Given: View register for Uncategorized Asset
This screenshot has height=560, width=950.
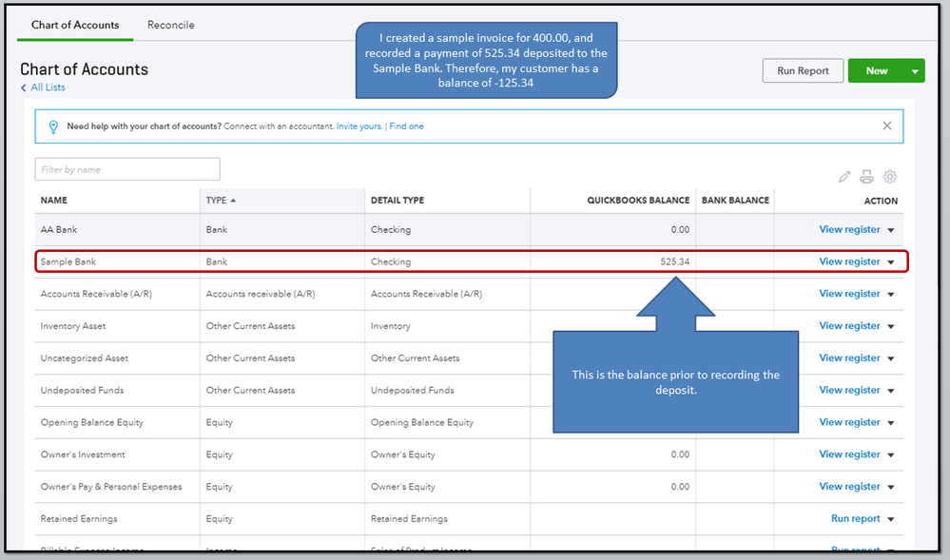Looking at the screenshot, I should pos(849,358).
